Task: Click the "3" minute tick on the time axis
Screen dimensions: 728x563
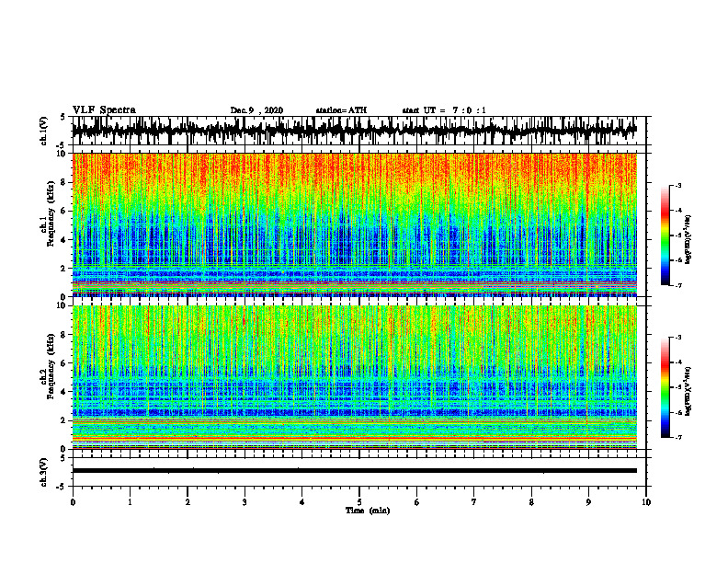Action: (x=245, y=502)
